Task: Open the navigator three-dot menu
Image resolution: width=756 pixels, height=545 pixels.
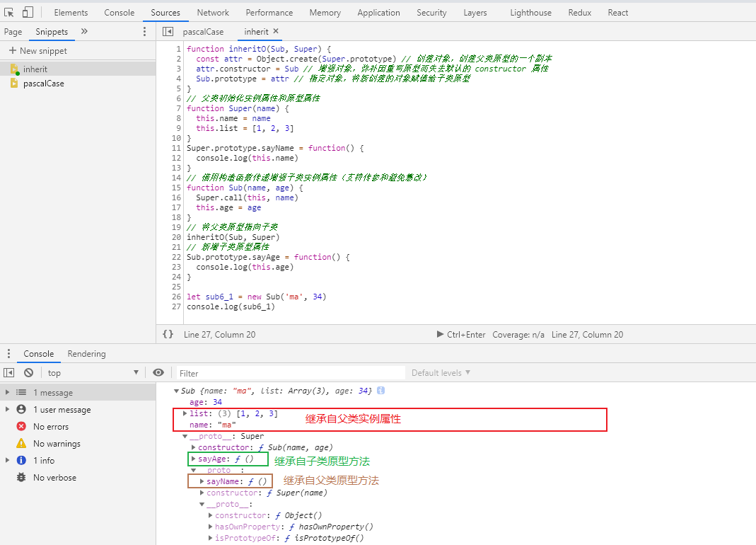Action: [144, 31]
